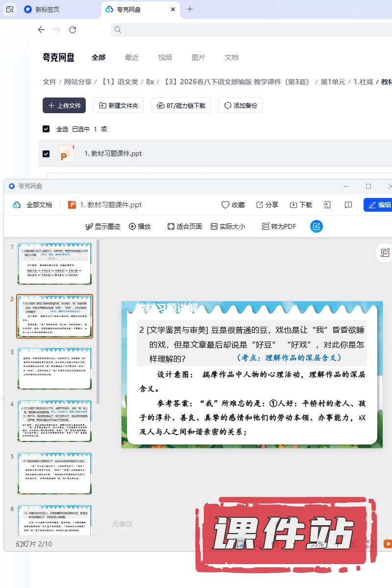This screenshot has width=392, height=588.
Task: Click the 实际大小 actual size icon
Action: 214,226
